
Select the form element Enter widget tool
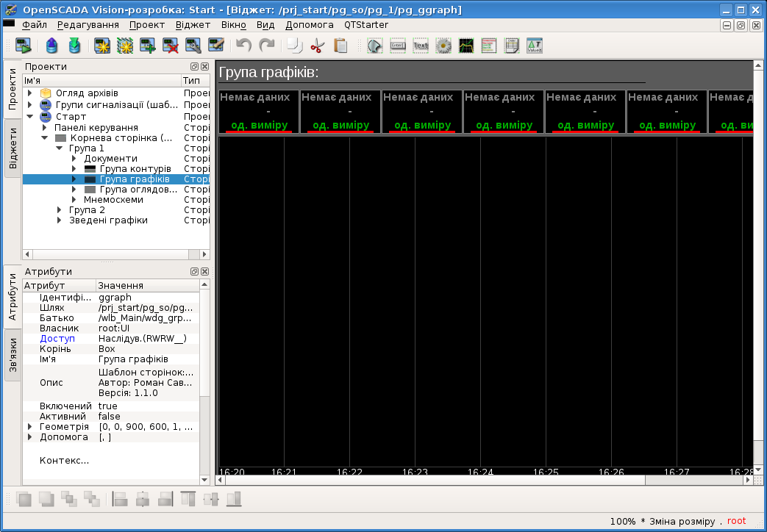tap(398, 46)
